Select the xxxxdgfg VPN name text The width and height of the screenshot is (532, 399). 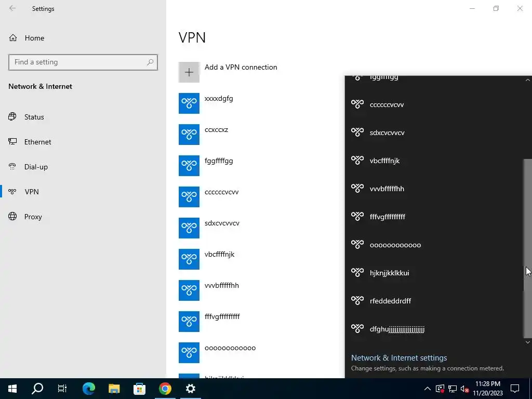[x=219, y=98]
